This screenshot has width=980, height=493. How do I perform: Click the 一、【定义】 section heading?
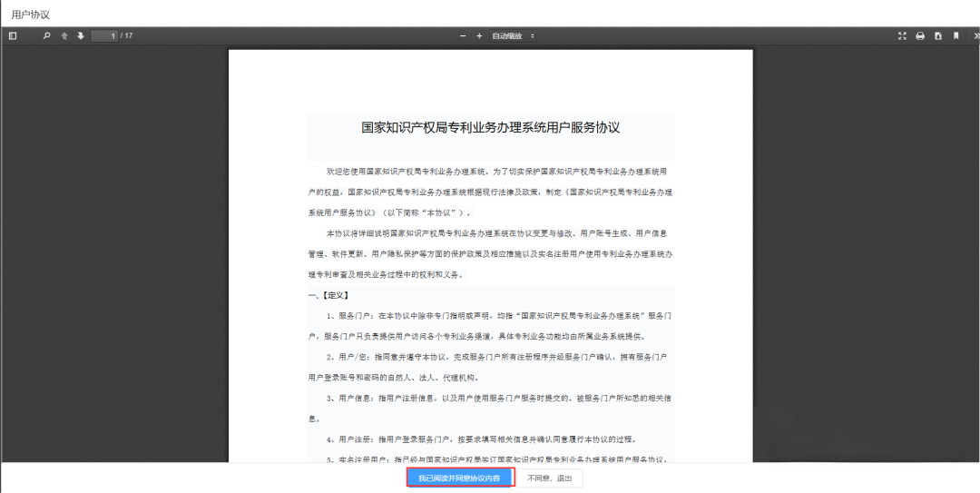pyautogui.click(x=328, y=295)
